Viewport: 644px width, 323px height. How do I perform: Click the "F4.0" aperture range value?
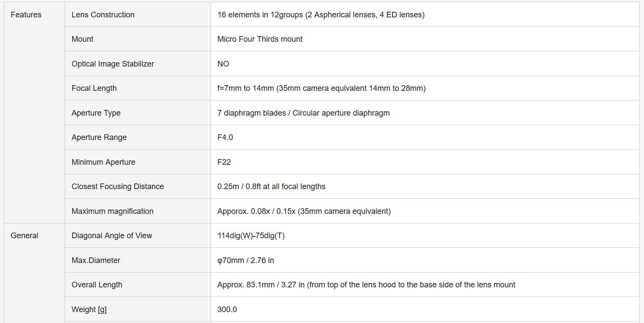225,137
